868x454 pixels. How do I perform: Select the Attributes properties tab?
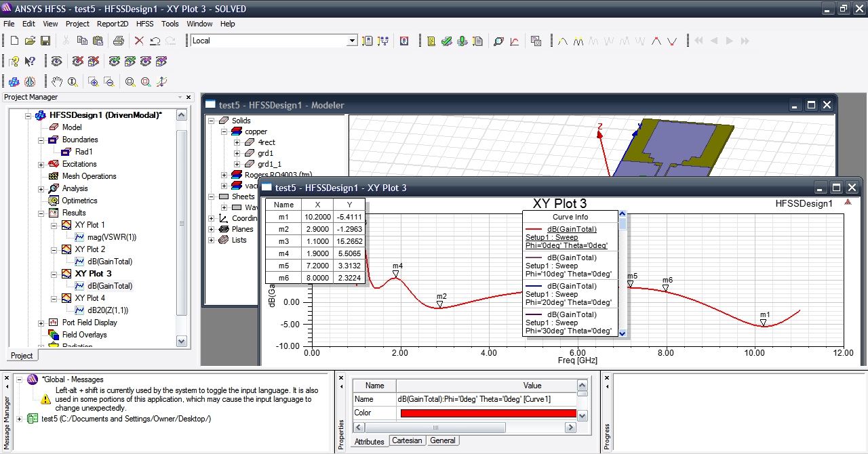click(370, 441)
